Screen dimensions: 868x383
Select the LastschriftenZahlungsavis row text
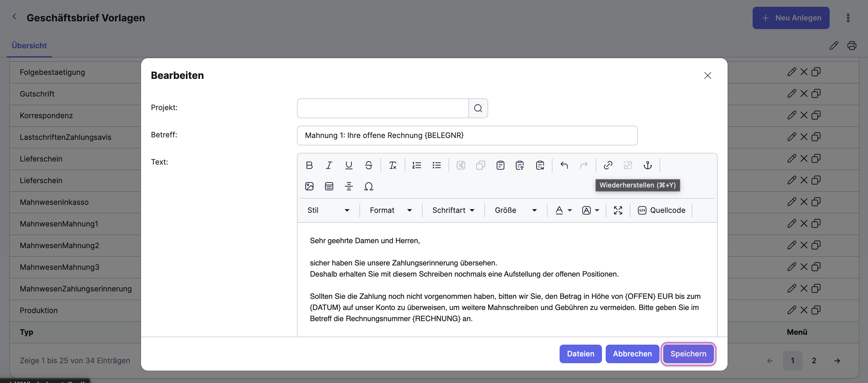click(x=65, y=137)
